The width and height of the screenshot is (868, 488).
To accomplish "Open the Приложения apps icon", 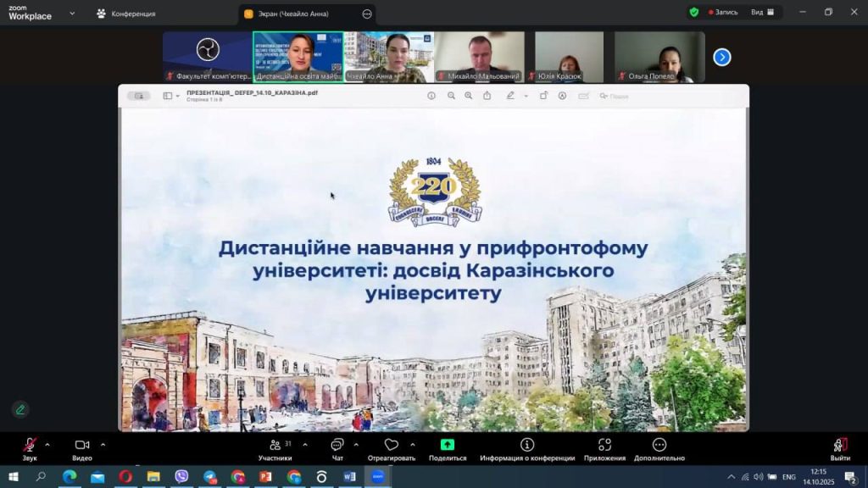I will click(x=604, y=446).
